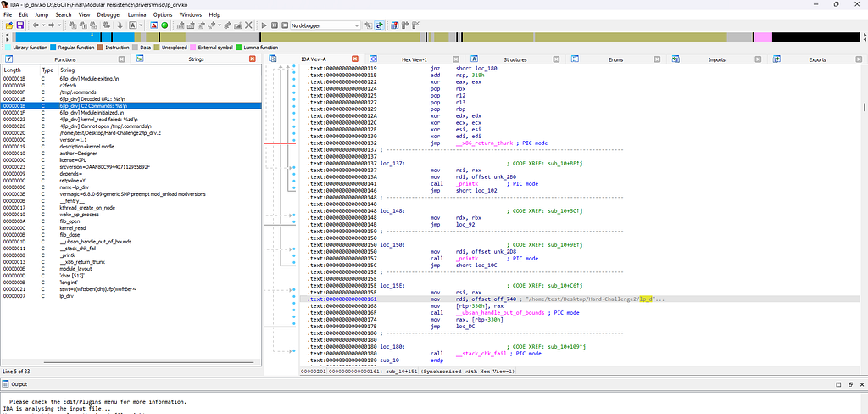This screenshot has height=414, width=868.
Task: Click the icon left of highlighted refresh icon
Action: click(369, 25)
